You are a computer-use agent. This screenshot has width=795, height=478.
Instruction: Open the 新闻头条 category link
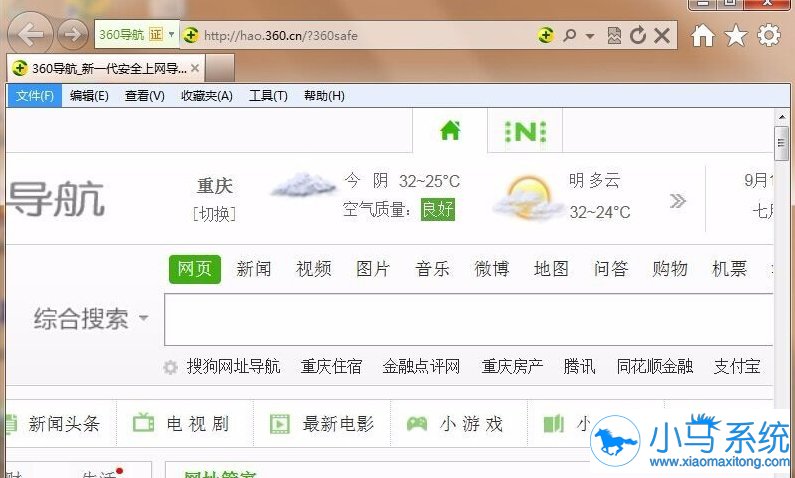[64, 423]
